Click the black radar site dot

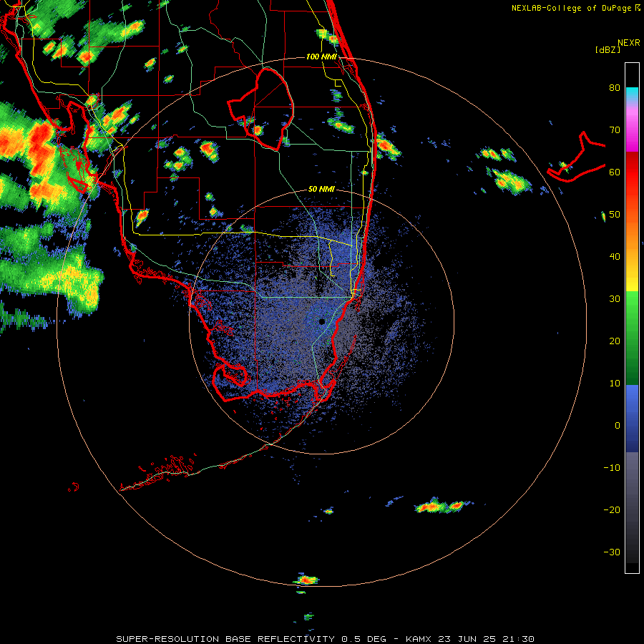[x=321, y=321]
